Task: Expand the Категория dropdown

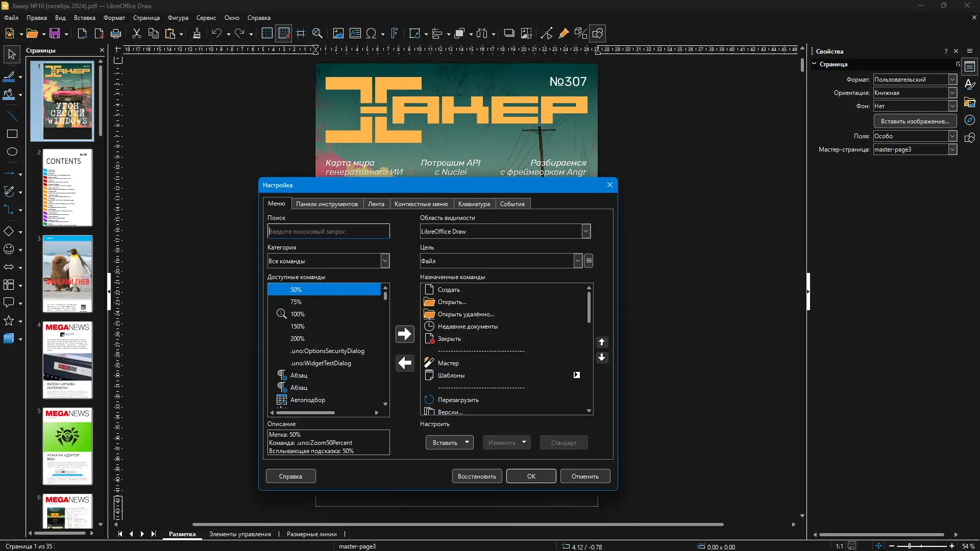Action: coord(385,261)
